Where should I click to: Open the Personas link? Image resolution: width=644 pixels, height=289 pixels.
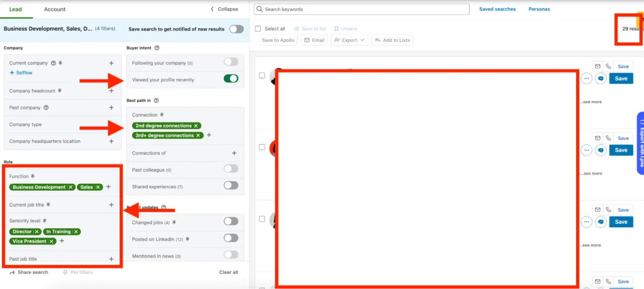tap(539, 9)
